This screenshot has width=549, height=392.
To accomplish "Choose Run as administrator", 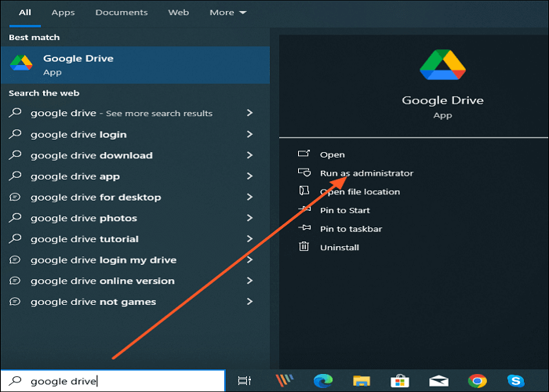I will pos(365,173).
